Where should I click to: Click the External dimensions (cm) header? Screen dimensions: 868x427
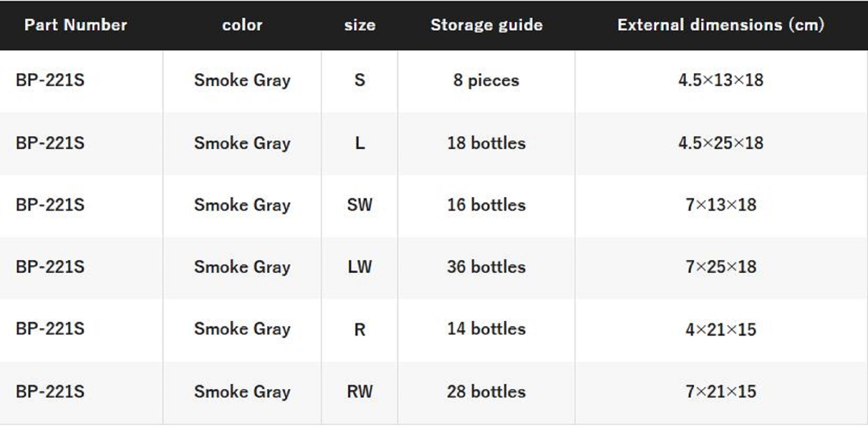(721, 25)
